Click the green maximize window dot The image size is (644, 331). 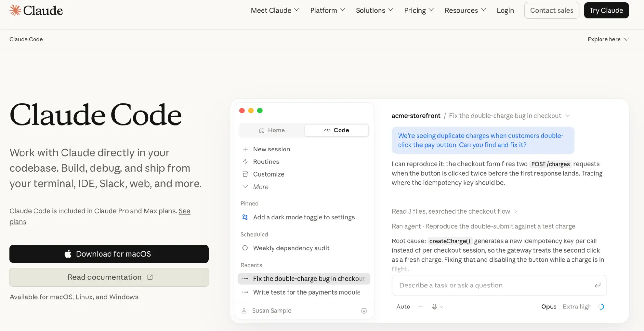coord(260,111)
